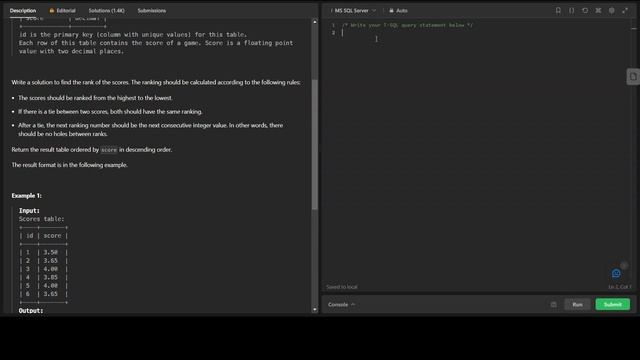The height and width of the screenshot is (360, 640).
Task: Expand the Console panel
Action: [x=341, y=304]
